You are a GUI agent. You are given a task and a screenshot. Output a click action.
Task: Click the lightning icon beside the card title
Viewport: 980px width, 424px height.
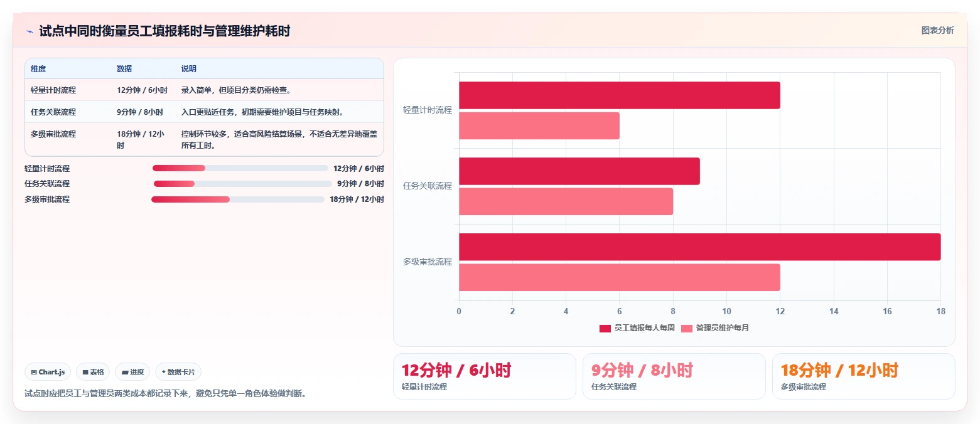(x=30, y=31)
